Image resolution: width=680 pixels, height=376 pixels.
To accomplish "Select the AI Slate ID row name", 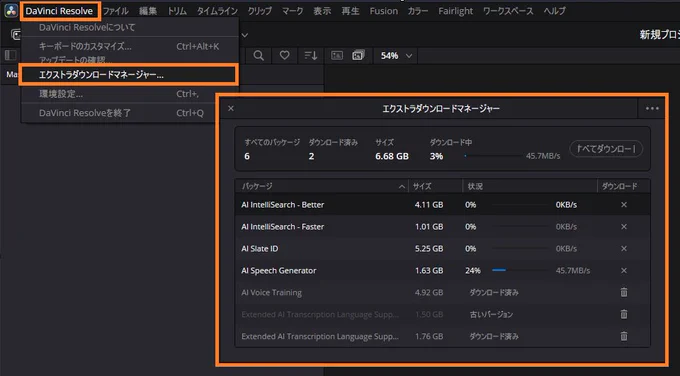I will pyautogui.click(x=260, y=248).
